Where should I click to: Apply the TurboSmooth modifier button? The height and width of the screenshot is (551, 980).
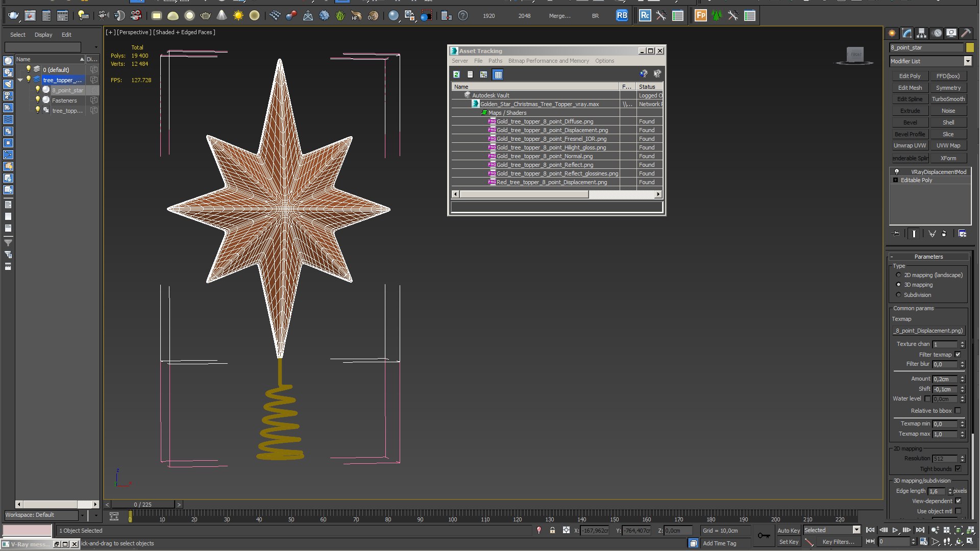click(x=948, y=99)
